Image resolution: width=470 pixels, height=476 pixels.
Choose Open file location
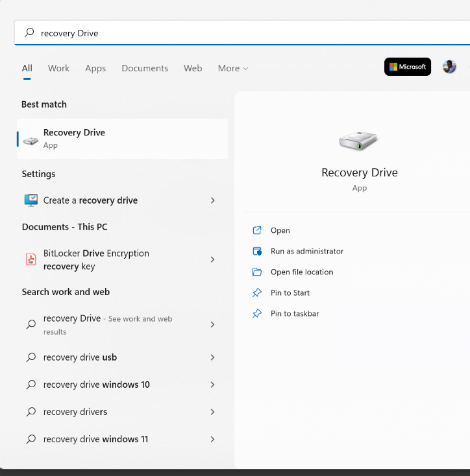tap(302, 272)
